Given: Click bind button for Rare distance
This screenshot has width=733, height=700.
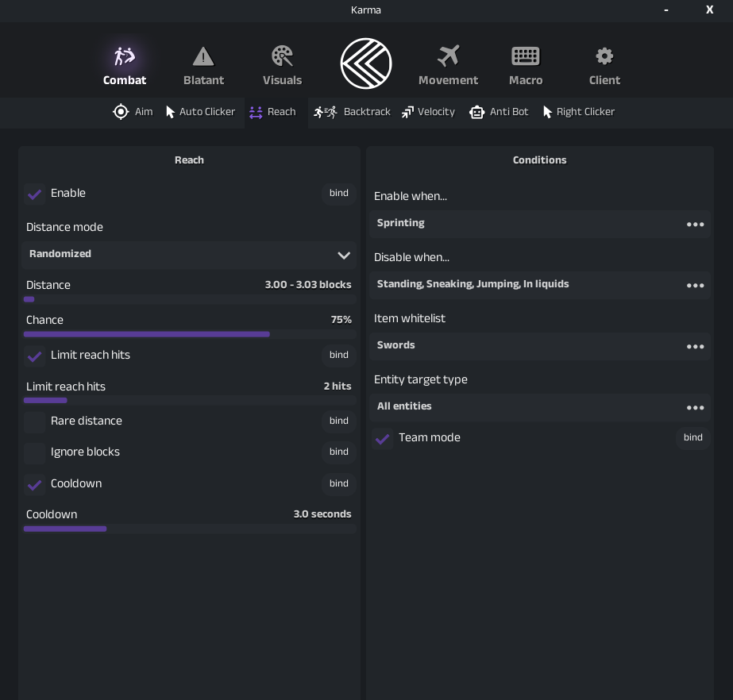Looking at the screenshot, I should [x=339, y=421].
